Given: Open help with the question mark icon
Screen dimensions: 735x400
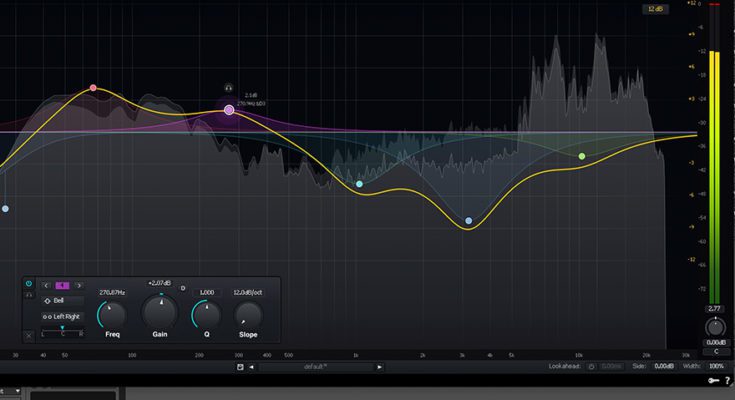Looking at the screenshot, I should click(x=728, y=381).
